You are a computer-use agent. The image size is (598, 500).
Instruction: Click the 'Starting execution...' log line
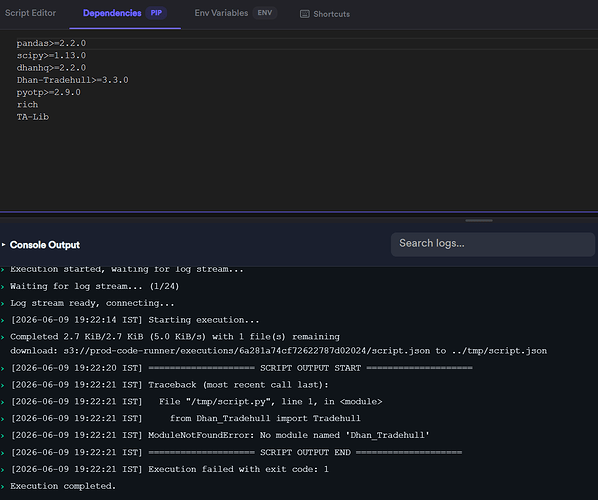tap(135, 320)
